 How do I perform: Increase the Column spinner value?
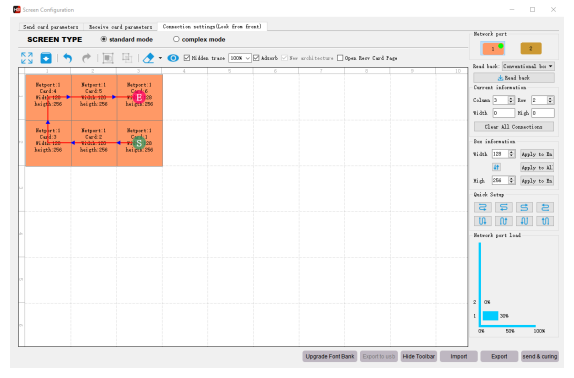pyautogui.click(x=511, y=98)
